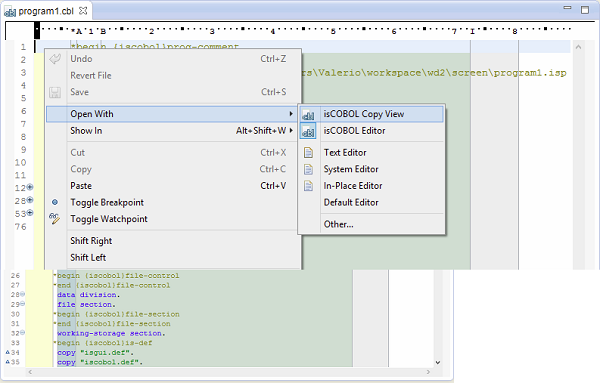Choose Copy from the context menu
The height and width of the screenshot is (383, 600).
coord(173,169)
